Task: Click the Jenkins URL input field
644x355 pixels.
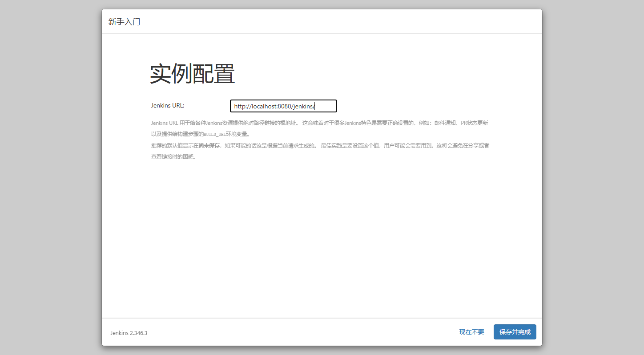Action: click(283, 106)
